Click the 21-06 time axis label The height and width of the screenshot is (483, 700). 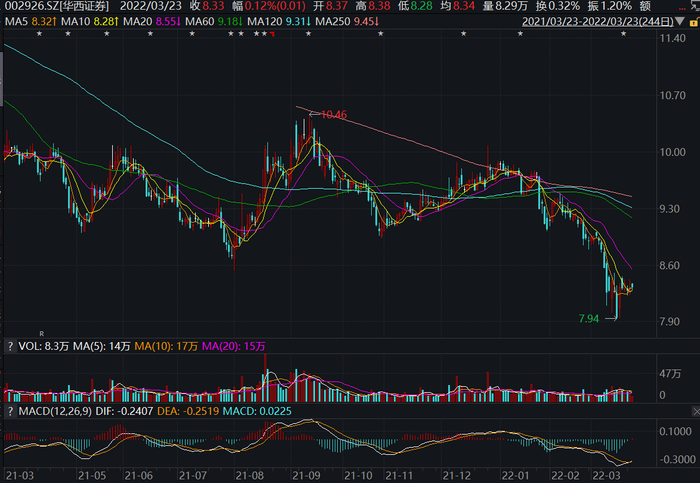point(138,476)
